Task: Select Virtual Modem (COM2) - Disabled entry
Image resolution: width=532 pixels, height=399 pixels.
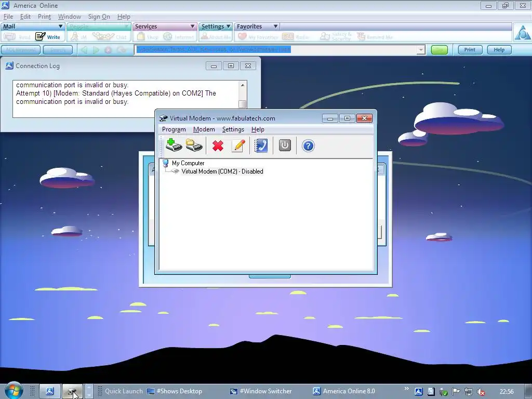Action: tap(222, 171)
